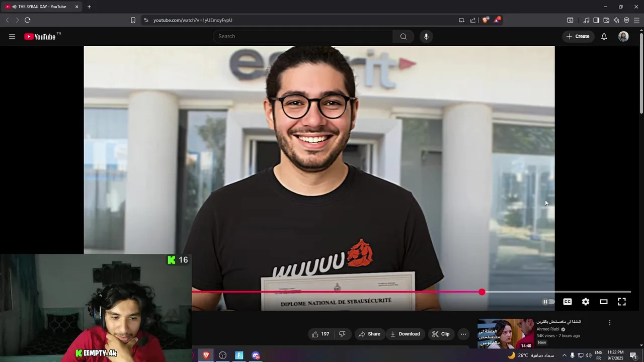Open Brave VPN shield icon

[626, 20]
